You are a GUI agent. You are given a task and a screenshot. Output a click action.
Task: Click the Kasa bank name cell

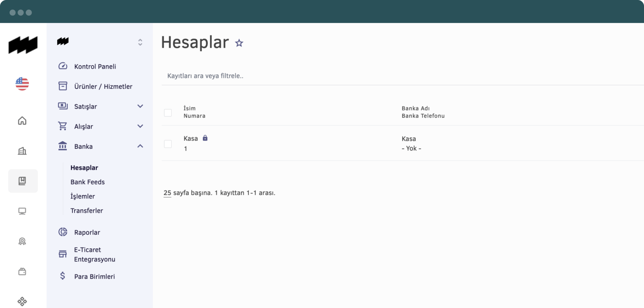(409, 139)
